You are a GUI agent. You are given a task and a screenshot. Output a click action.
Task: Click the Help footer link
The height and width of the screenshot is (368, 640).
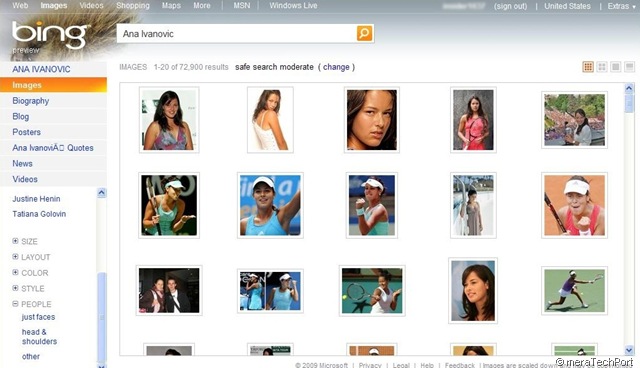(x=427, y=365)
